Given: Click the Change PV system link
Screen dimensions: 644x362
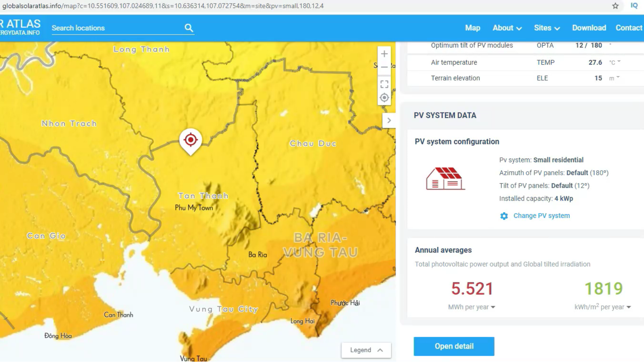Looking at the screenshot, I should 541,216.
